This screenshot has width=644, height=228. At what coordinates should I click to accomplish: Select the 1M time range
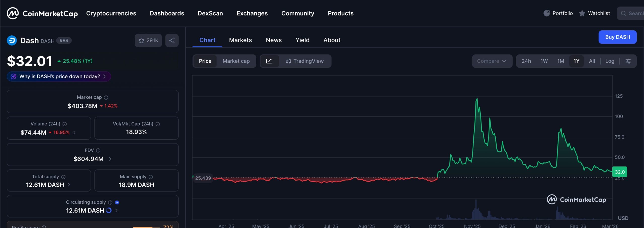560,61
